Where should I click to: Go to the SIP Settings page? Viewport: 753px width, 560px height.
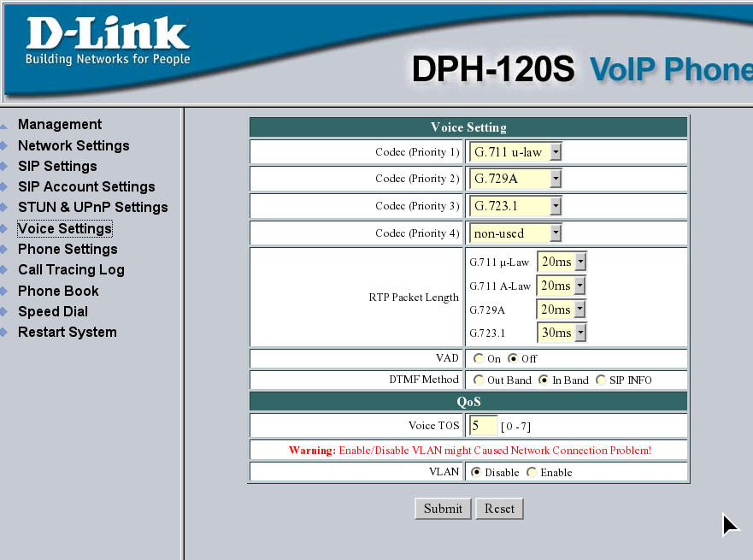tap(57, 166)
